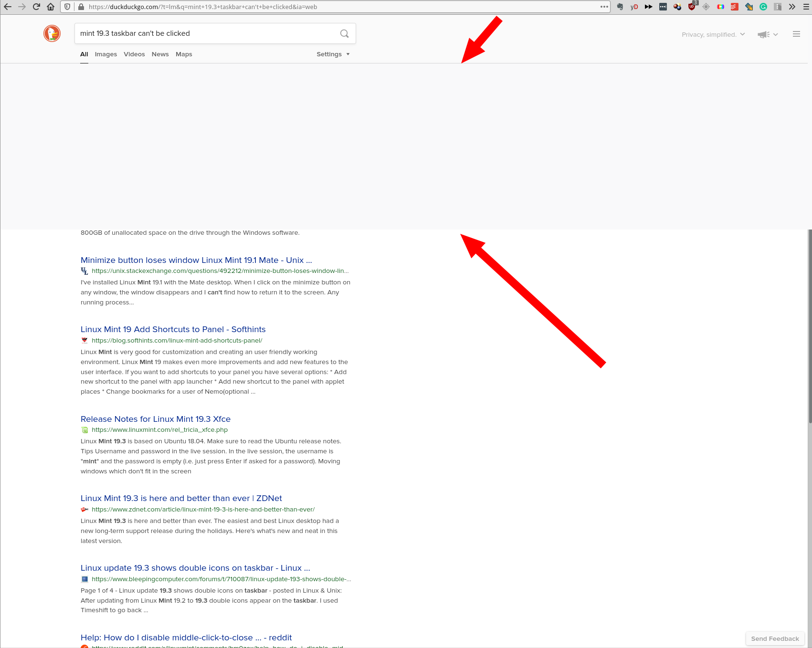Open the yD extension icon

[x=634, y=7]
